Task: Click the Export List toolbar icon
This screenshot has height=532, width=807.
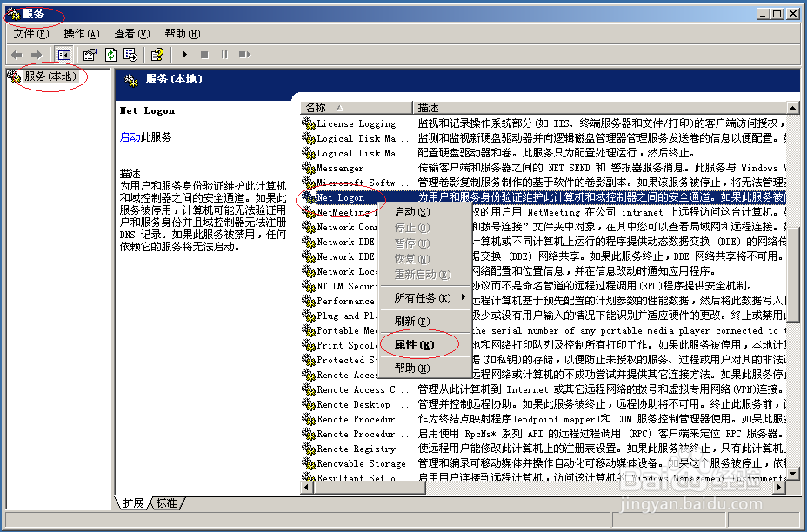Action: click(x=130, y=55)
